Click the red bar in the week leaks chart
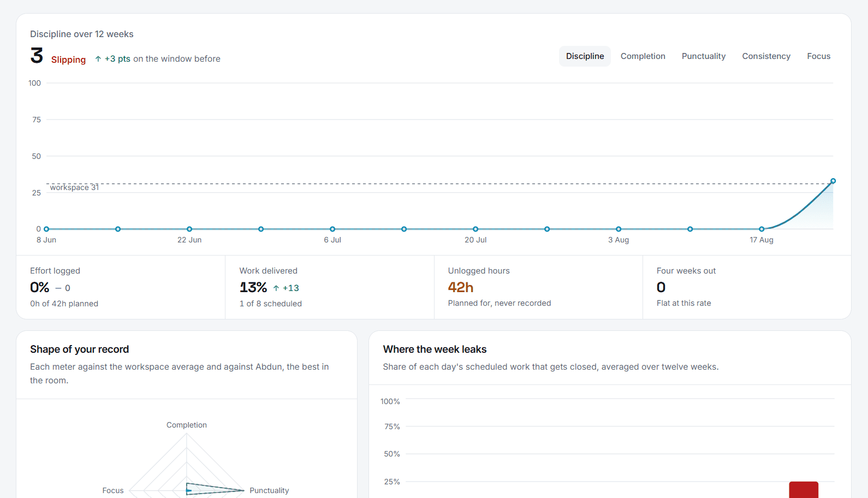The width and height of the screenshot is (868, 498). (804, 490)
